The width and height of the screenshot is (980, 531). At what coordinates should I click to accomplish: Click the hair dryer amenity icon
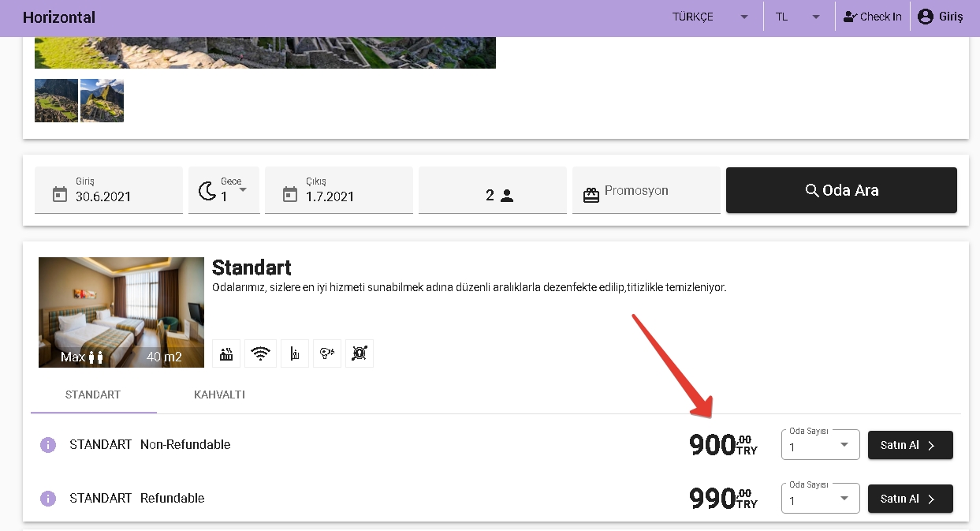point(326,353)
